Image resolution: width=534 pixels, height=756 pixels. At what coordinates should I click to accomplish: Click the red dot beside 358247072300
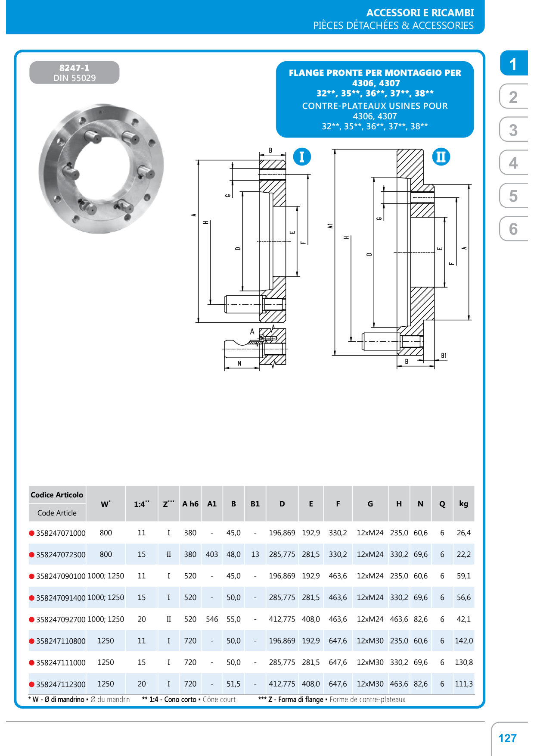tap(31, 555)
